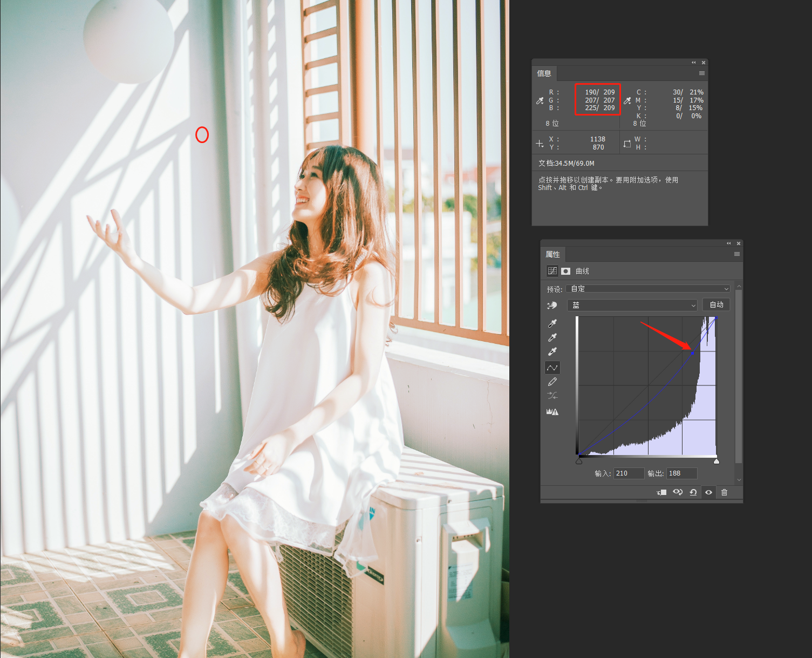The width and height of the screenshot is (812, 658).
Task: Select the on-image targeted adjustment hand tool
Action: pyautogui.click(x=552, y=306)
